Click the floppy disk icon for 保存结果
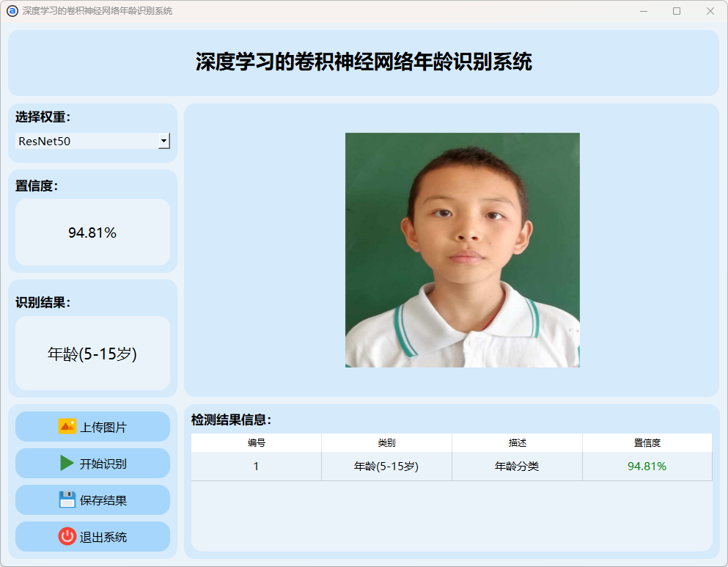The height and width of the screenshot is (567, 728). (x=67, y=500)
